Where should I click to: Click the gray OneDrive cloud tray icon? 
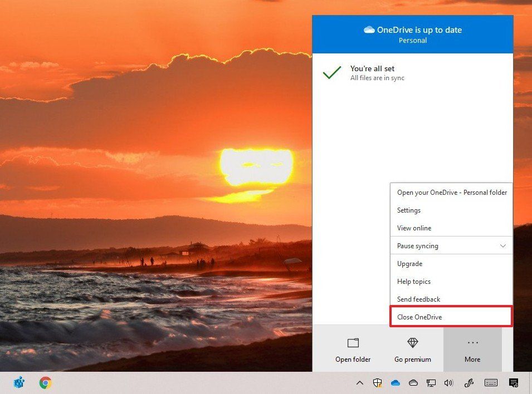pos(413,383)
